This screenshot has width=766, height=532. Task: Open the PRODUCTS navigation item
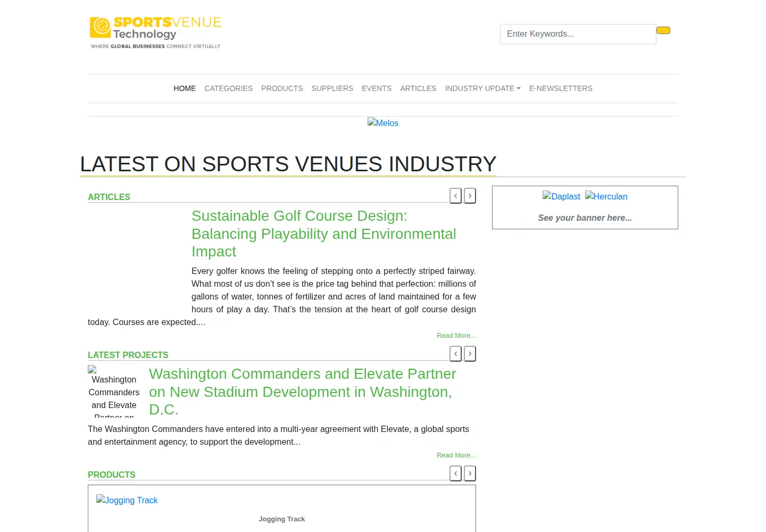pyautogui.click(x=282, y=88)
